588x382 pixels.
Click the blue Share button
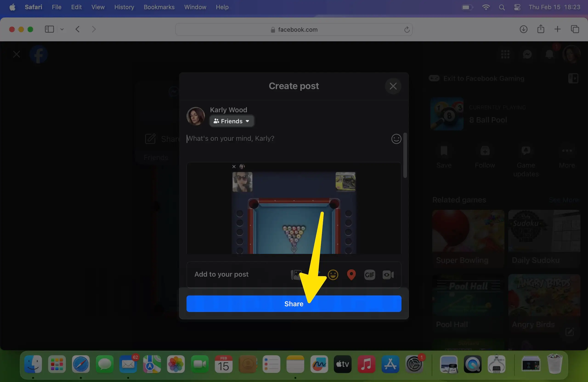click(x=294, y=303)
